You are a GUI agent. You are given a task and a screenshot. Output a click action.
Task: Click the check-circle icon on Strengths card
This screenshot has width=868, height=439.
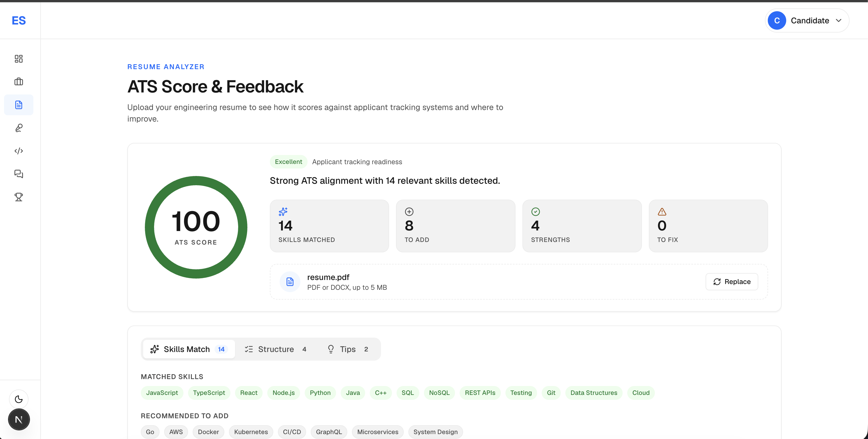coord(535,212)
